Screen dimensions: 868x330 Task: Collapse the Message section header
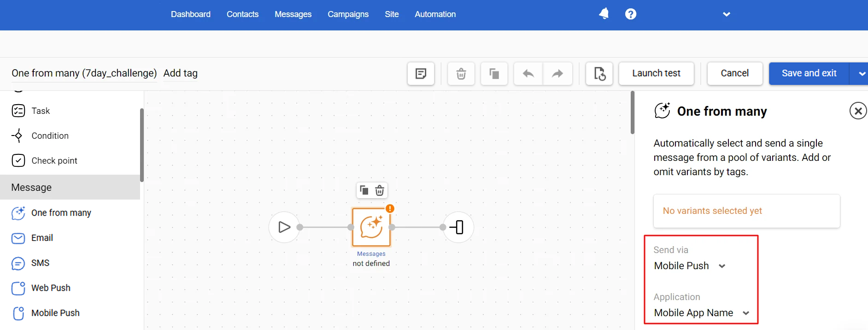70,187
